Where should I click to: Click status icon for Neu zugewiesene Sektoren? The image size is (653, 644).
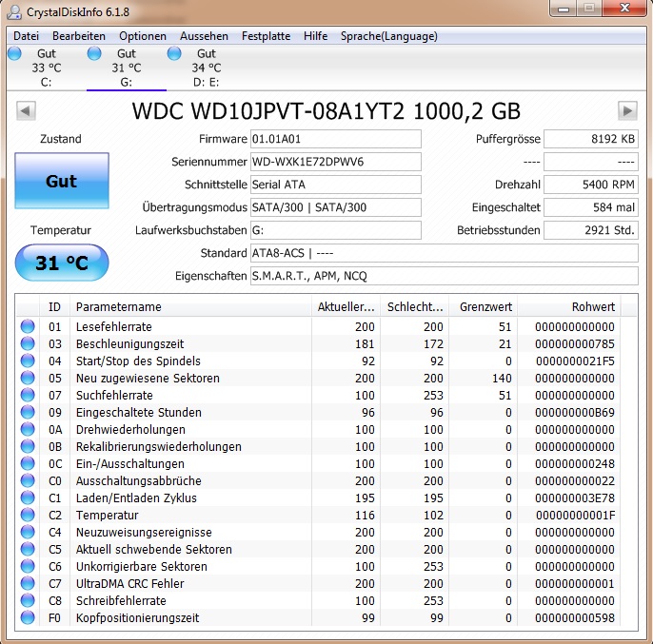point(28,378)
